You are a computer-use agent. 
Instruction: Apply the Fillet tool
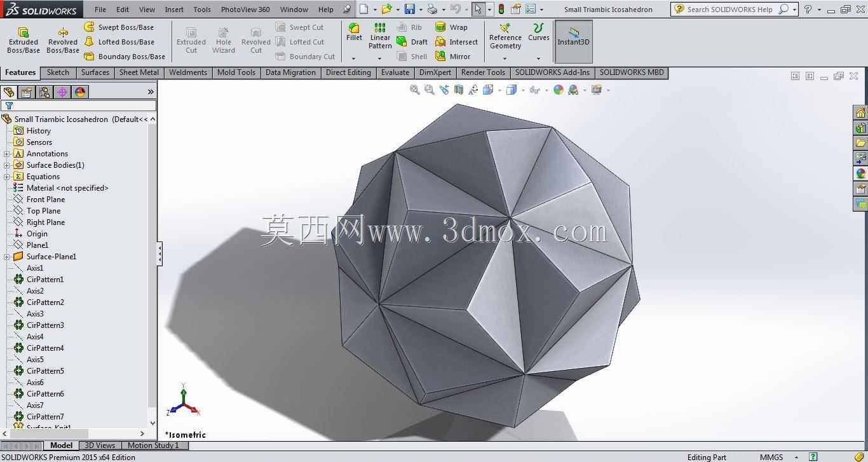click(354, 32)
